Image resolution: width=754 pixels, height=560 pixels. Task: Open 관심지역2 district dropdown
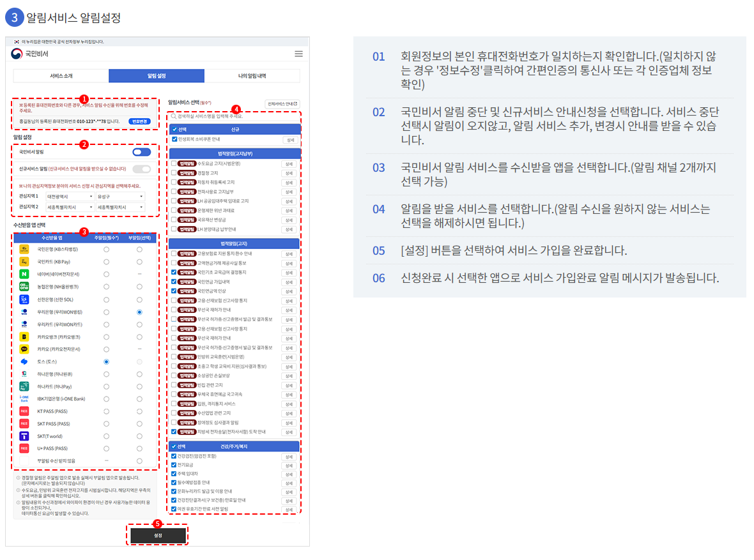pos(120,207)
